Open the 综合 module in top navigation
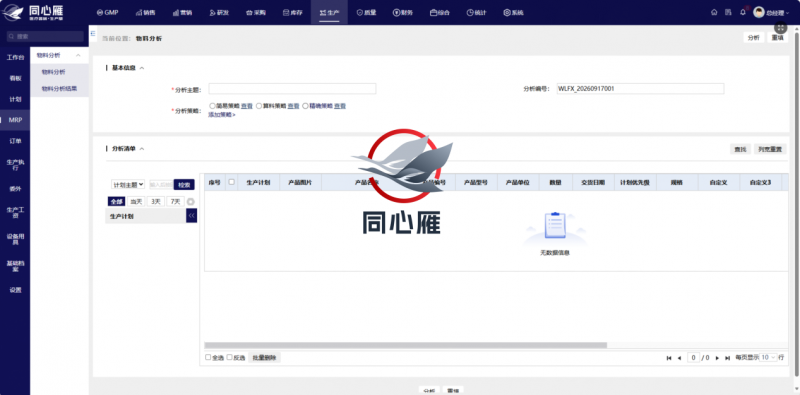This screenshot has width=800, height=395. (440, 13)
